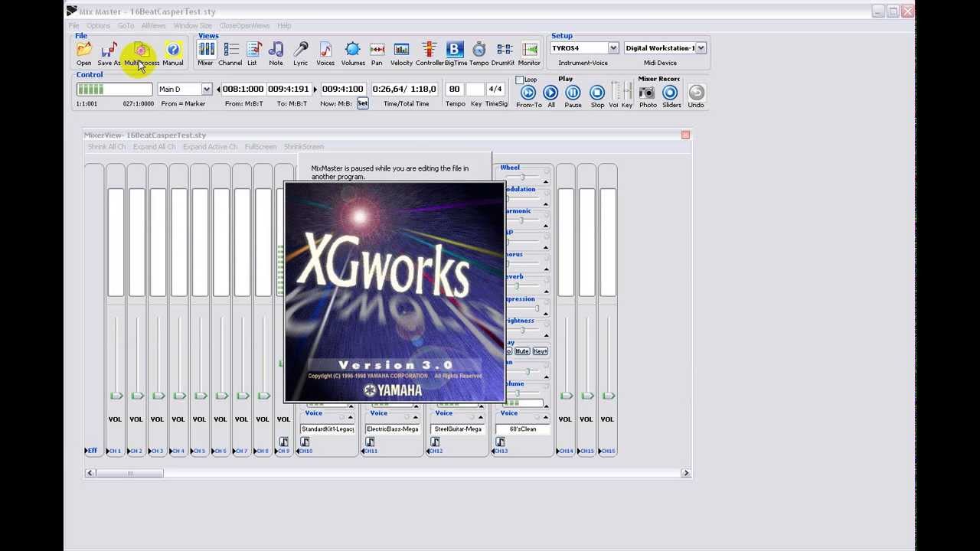The image size is (980, 551).
Task: Collapse the CH13 channel strip
Action: [494, 452]
